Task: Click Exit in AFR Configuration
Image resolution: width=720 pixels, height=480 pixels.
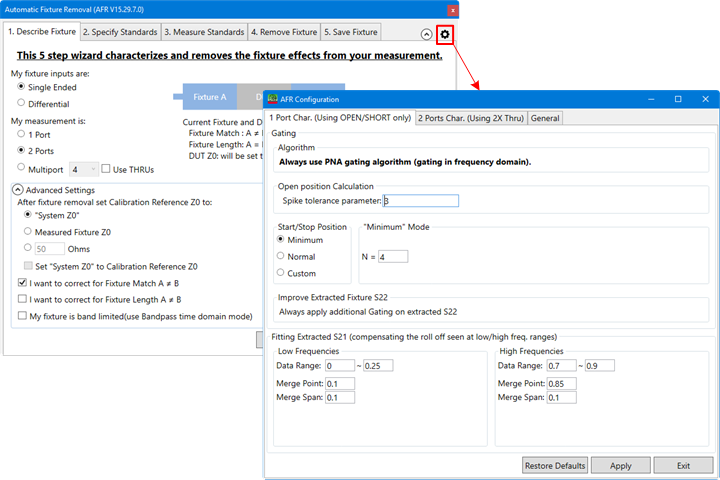Action: pos(683,465)
